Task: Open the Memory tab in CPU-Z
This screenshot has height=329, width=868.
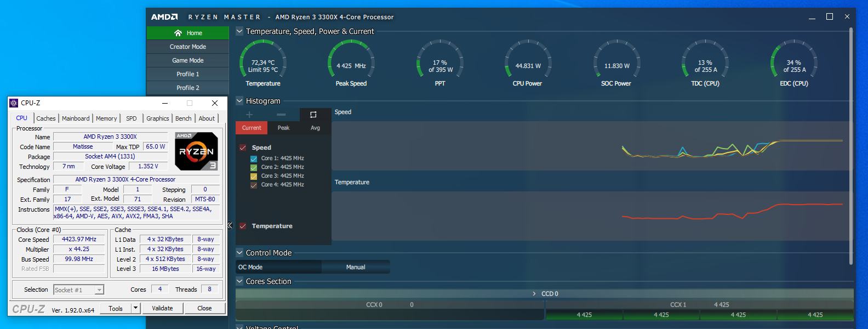Action: [106, 118]
